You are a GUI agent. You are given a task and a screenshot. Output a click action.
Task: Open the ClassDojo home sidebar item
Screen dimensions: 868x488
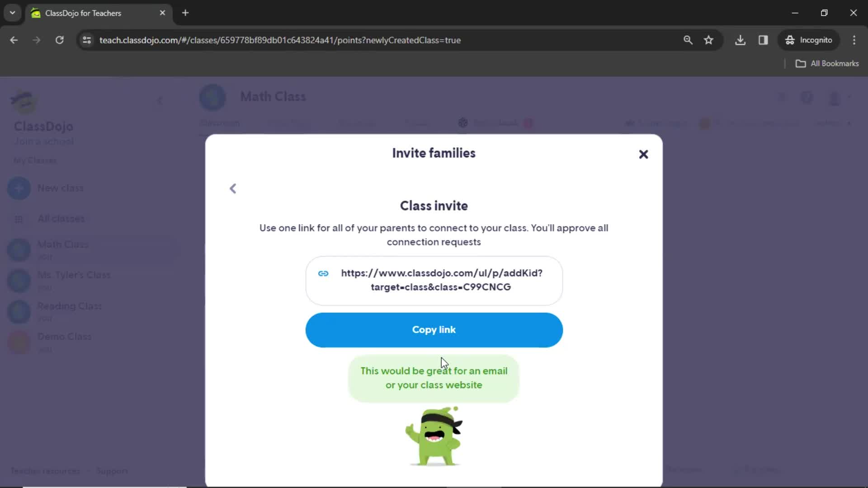pos(43,126)
